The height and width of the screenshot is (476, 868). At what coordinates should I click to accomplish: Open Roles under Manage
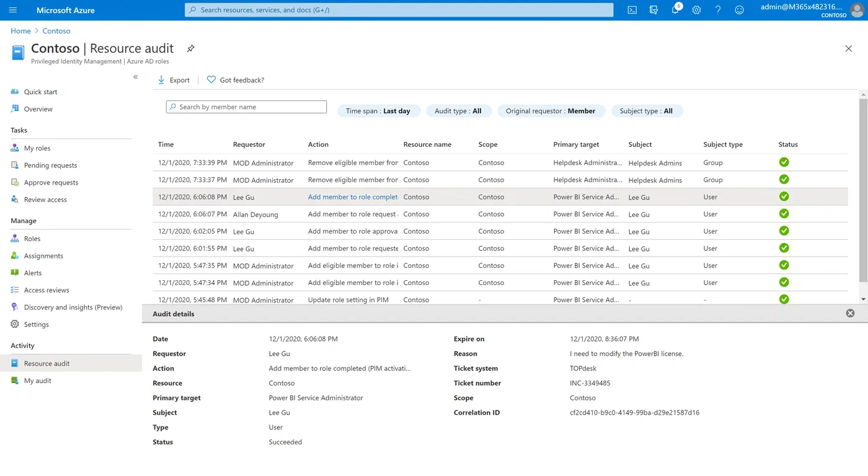point(32,239)
